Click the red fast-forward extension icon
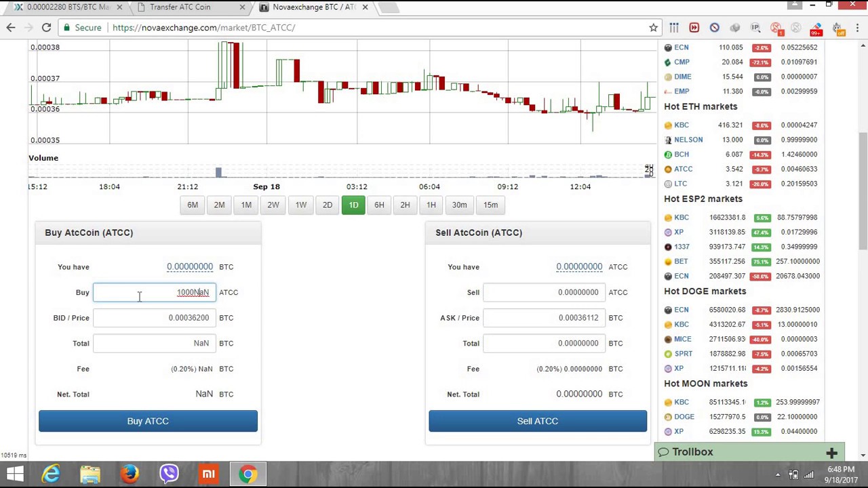Image resolution: width=868 pixels, height=488 pixels. pos(694,28)
